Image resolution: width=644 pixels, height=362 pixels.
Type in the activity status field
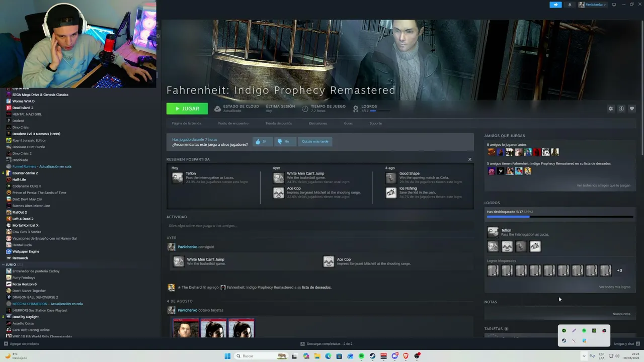click(x=319, y=226)
